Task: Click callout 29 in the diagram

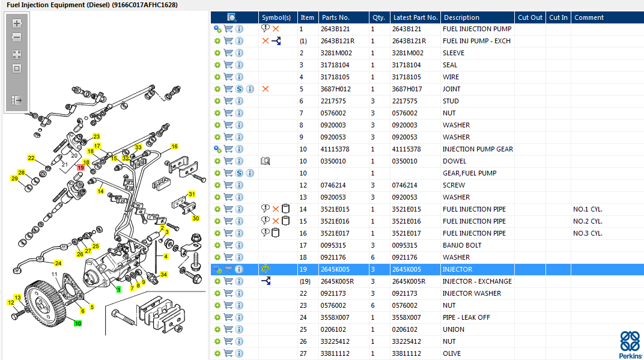Action: [x=15, y=178]
